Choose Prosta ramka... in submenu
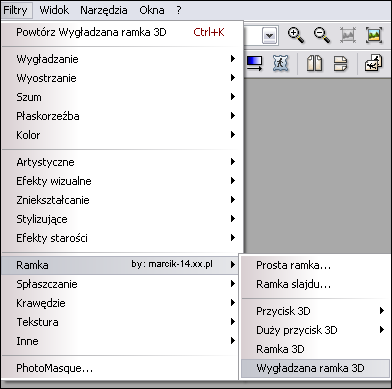This screenshot has height=389, width=392. pyautogui.click(x=316, y=265)
